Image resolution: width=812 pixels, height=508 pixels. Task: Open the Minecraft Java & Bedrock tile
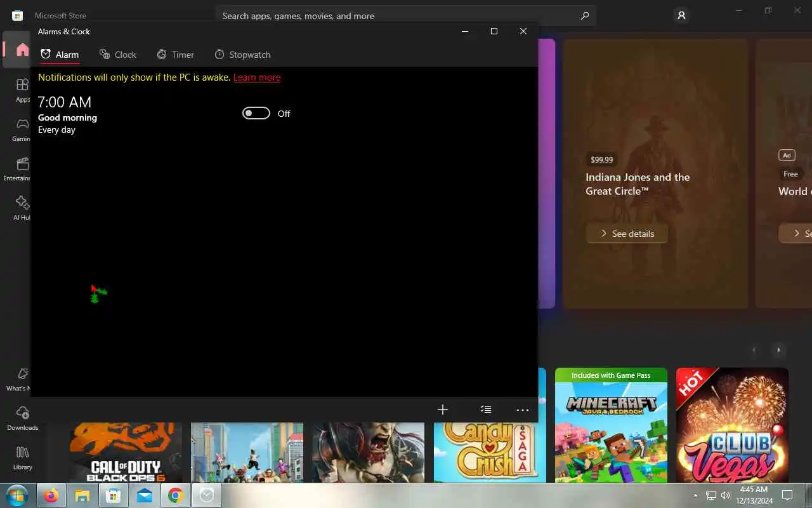pyautogui.click(x=611, y=425)
